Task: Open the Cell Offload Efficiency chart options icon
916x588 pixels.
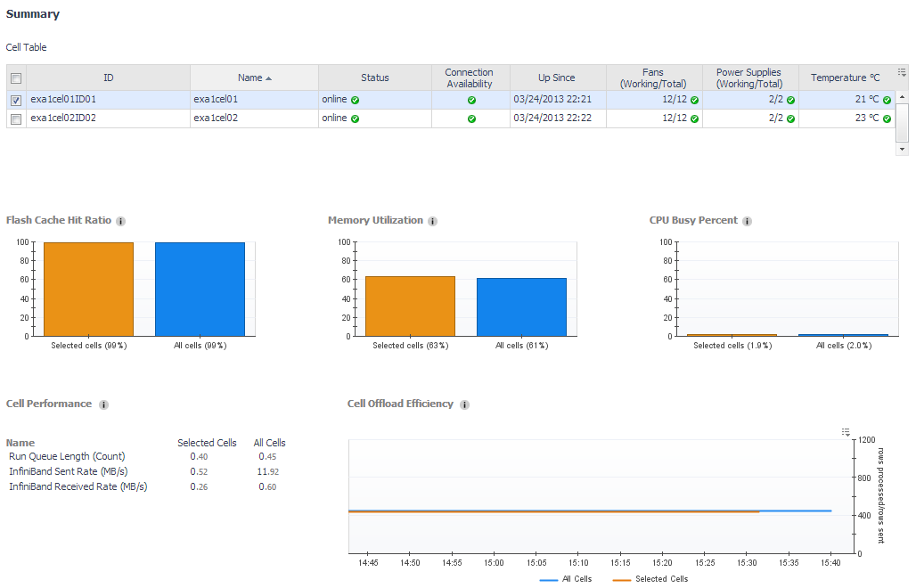Action: click(846, 432)
